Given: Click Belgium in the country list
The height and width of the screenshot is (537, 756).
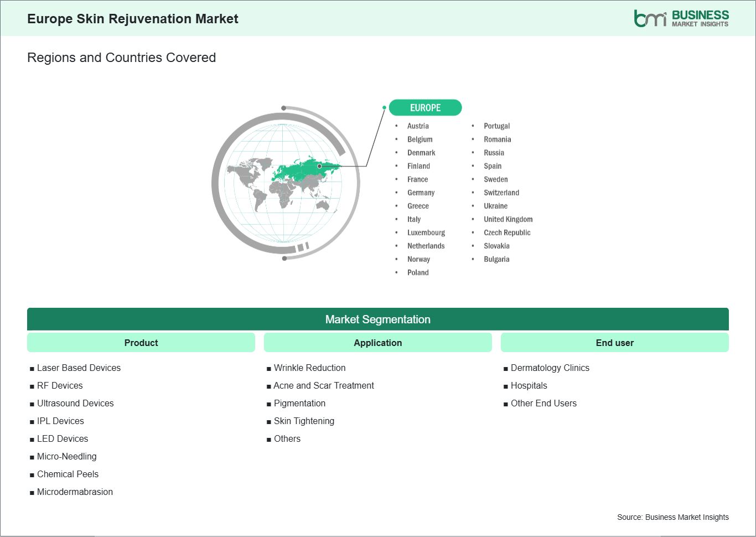Looking at the screenshot, I should [x=420, y=140].
